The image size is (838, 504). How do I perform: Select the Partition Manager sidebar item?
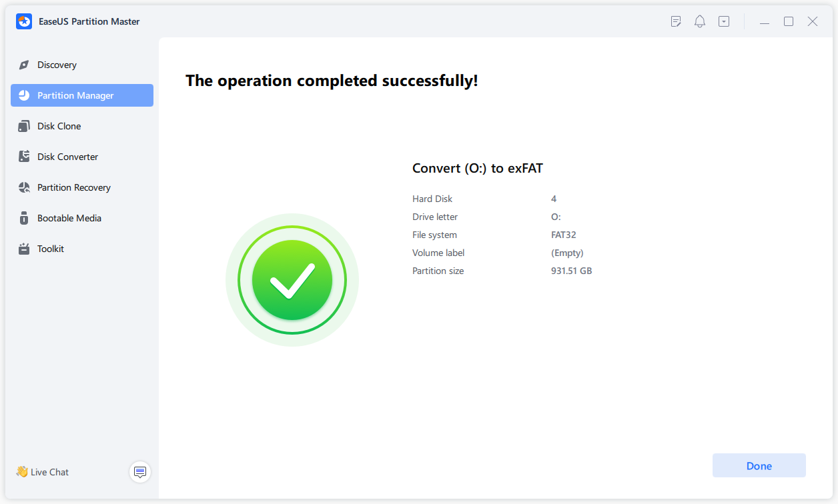[82, 95]
